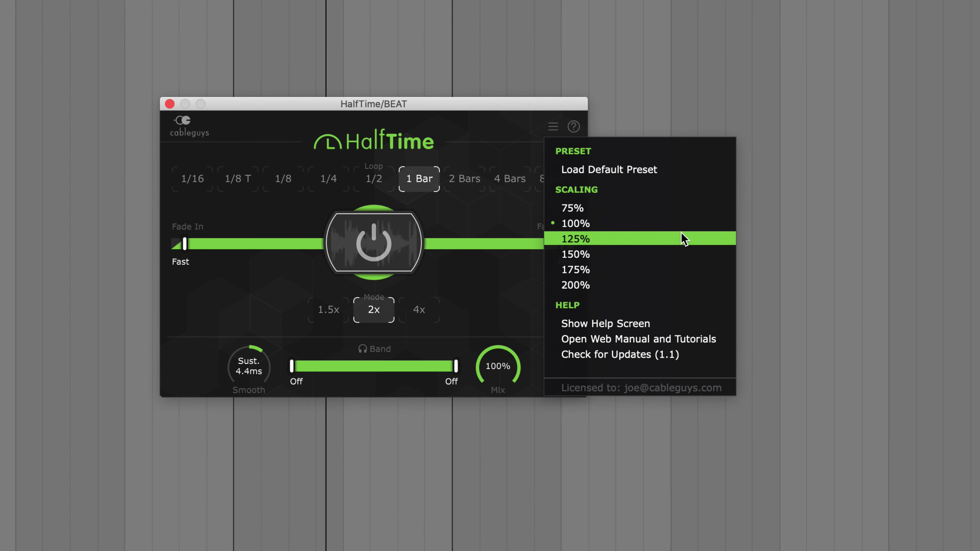
Task: Open Web Manual and Tutorials link
Action: click(x=639, y=339)
